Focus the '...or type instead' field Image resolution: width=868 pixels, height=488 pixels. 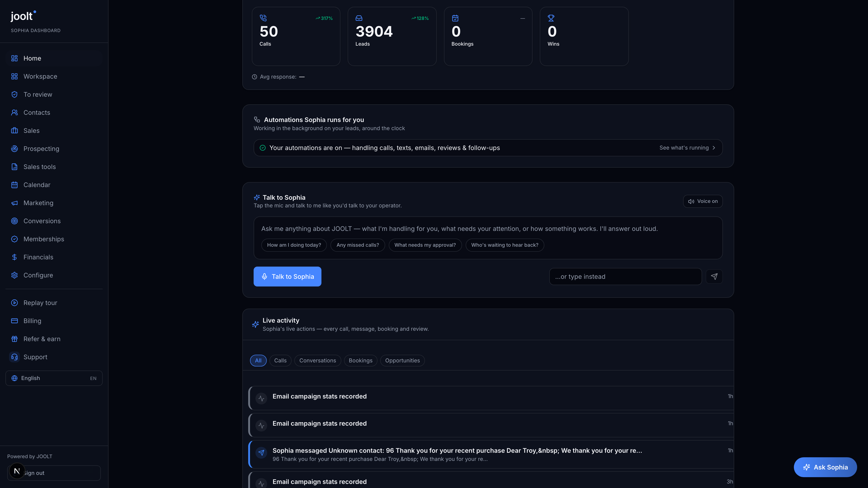pos(625,277)
